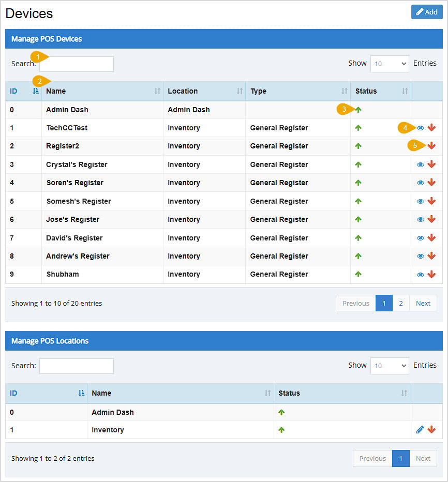The width and height of the screenshot is (448, 482).
Task: Open Crystal's Register details with the eye icon
Action: tap(421, 164)
